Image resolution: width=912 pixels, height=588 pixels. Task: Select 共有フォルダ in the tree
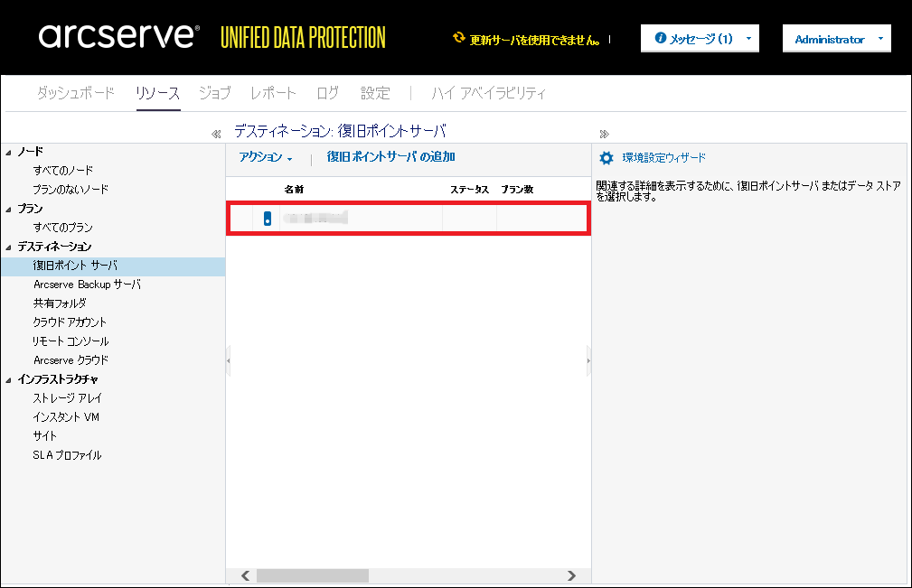(60, 303)
